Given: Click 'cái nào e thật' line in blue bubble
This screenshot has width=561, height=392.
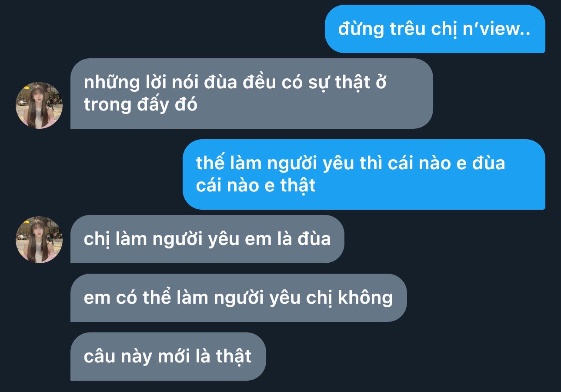Looking at the screenshot, I should click(x=256, y=186).
